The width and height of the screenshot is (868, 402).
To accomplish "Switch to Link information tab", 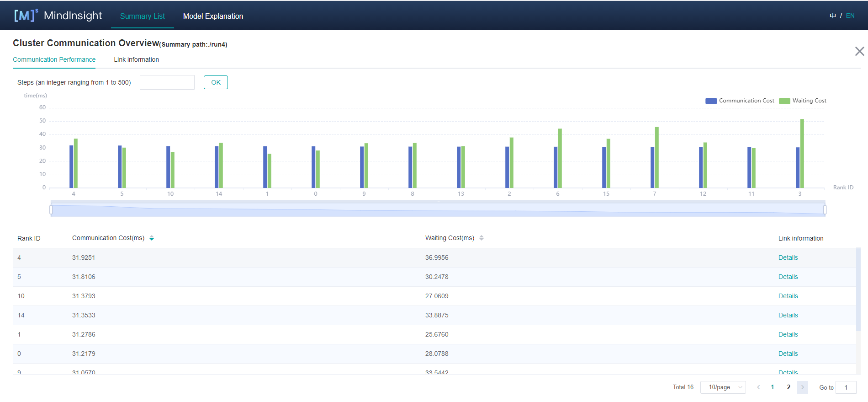I will [x=136, y=59].
